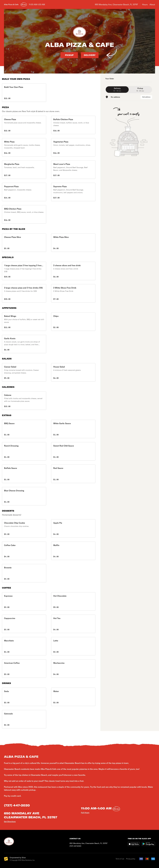Select the Buffalo Chicken Pizza item
Image resolution: width=159 pixels, height=868 pixels.
pos(73,125)
